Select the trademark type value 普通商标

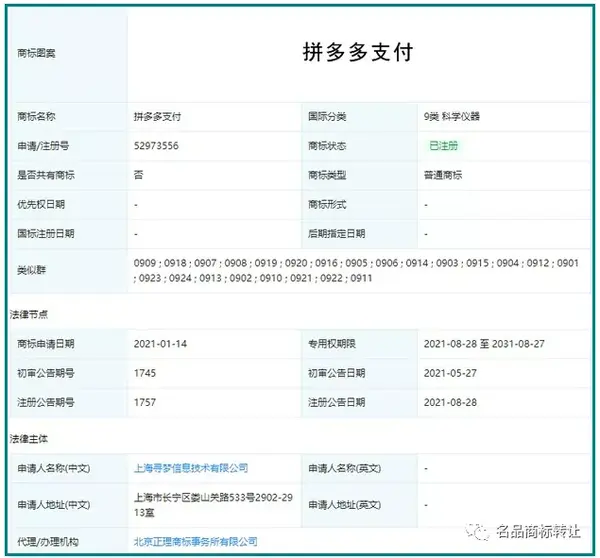(443, 175)
